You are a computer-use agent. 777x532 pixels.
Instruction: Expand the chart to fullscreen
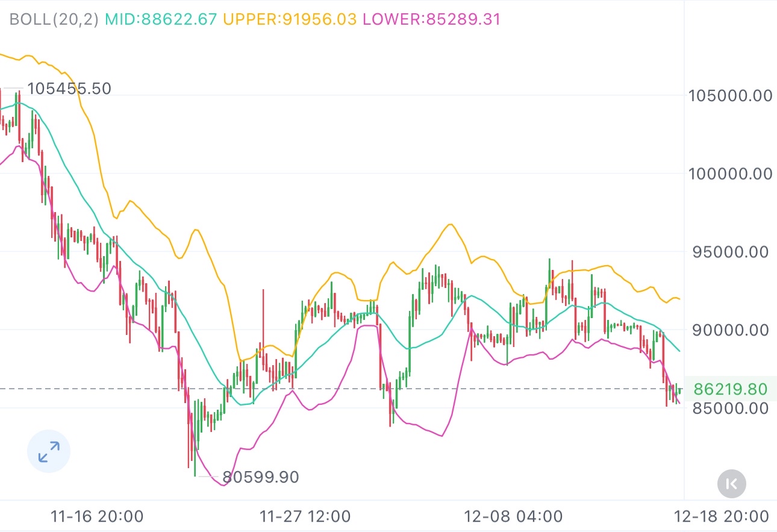point(49,451)
